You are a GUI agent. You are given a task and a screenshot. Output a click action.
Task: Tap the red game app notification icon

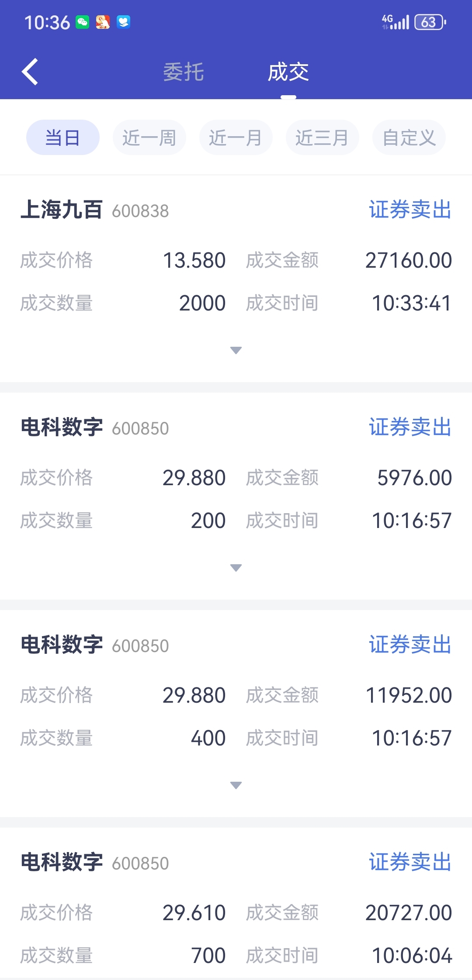(x=103, y=22)
